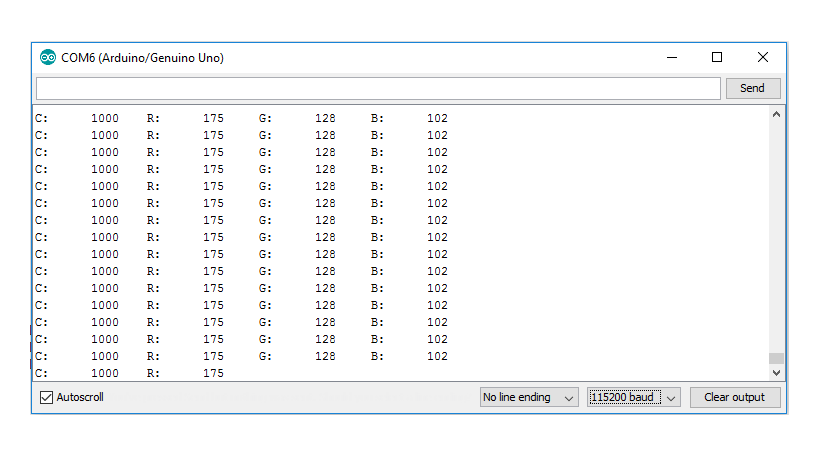Click the scrollbar down arrow
Image resolution: width=819 pixels, height=460 pixels.
tap(776, 373)
